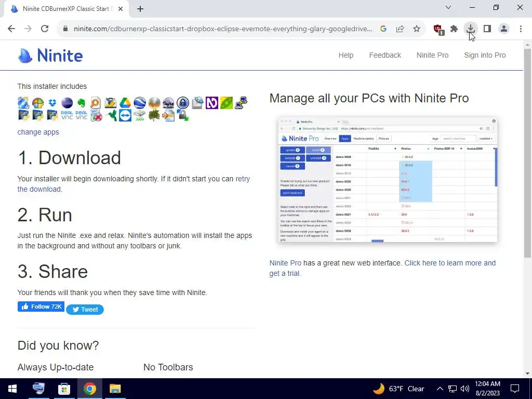Click the Eclipse app icon
Image resolution: width=532 pixels, height=399 pixels.
[x=67, y=103]
